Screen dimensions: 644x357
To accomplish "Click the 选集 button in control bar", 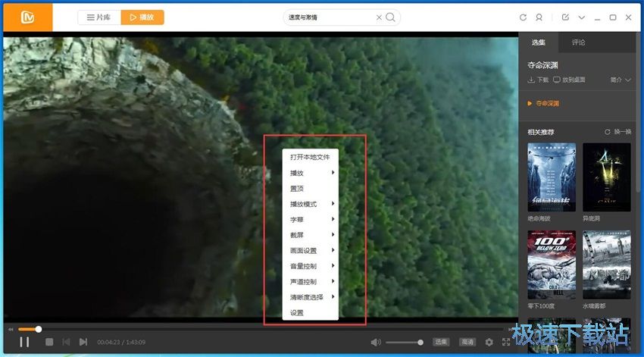I will 441,342.
